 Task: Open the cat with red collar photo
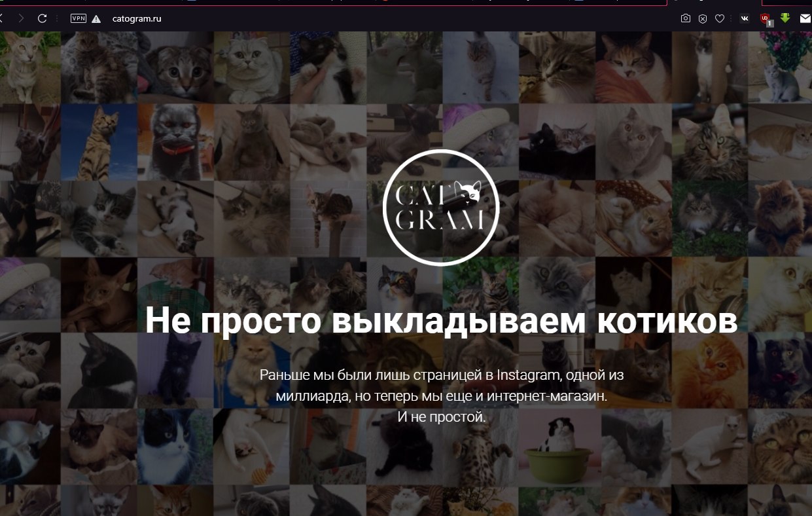[175, 143]
